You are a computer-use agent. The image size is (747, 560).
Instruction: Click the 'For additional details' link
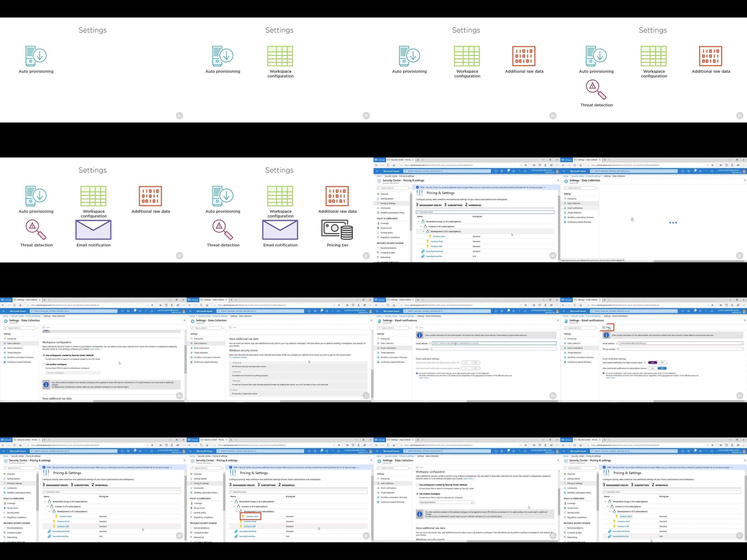click(x=238, y=357)
